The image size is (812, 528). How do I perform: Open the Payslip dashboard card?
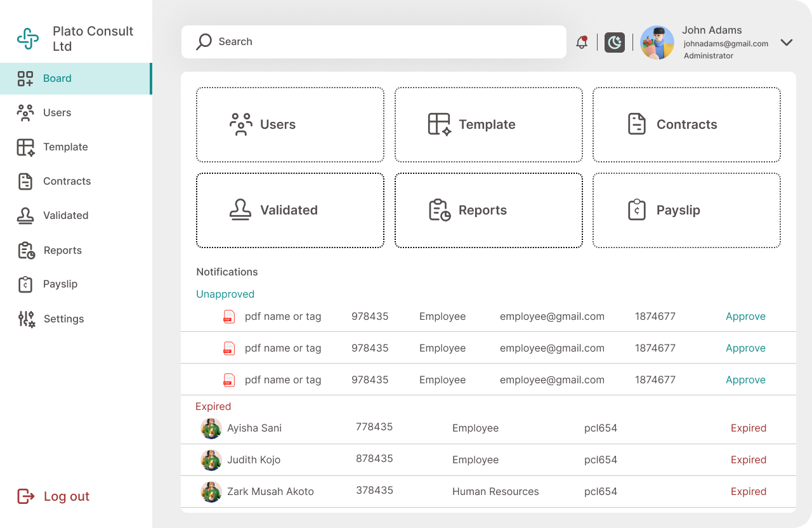(686, 210)
